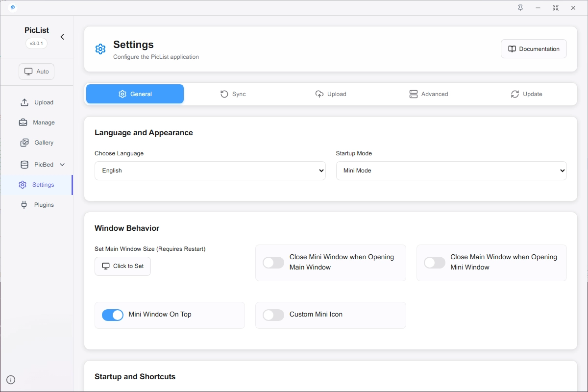Switch to the Advanced tab

pos(429,94)
